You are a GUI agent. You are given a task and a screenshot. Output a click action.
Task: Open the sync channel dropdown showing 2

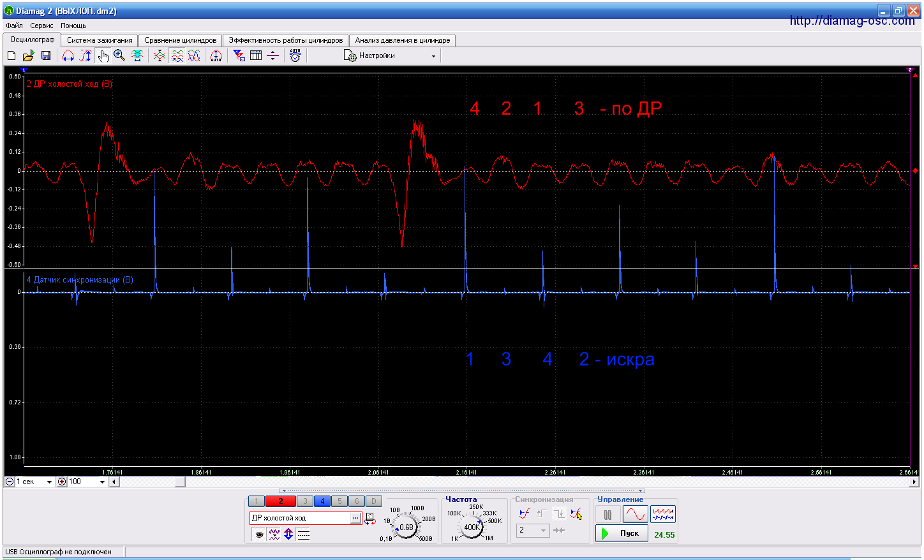[x=533, y=530]
